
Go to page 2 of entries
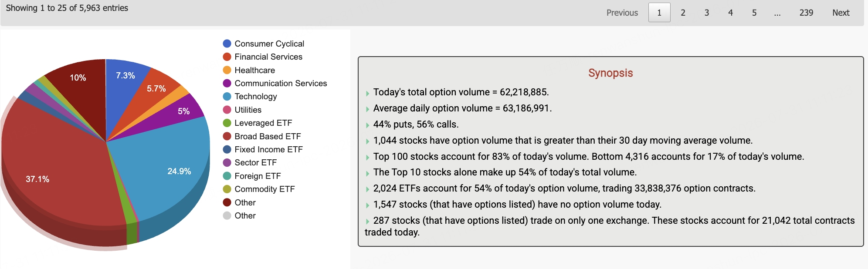point(683,13)
